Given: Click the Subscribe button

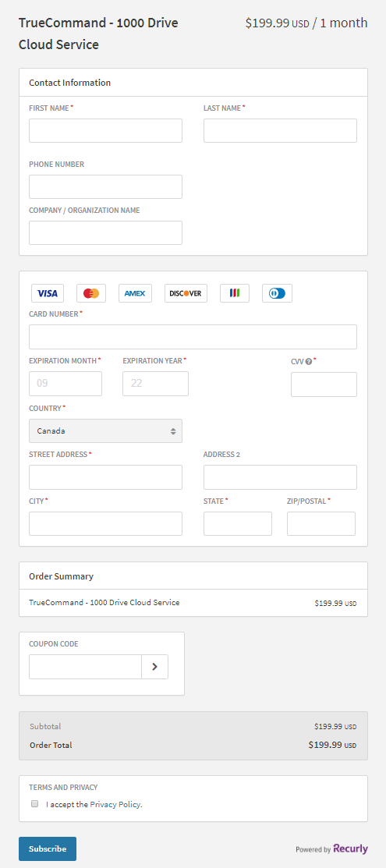Looking at the screenshot, I should tap(48, 849).
